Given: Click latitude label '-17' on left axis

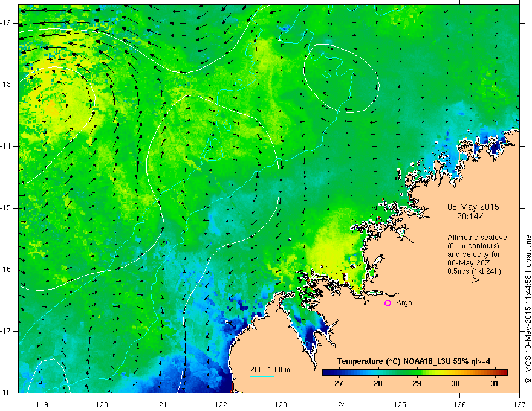Looking at the screenshot, I should pyautogui.click(x=6, y=331).
